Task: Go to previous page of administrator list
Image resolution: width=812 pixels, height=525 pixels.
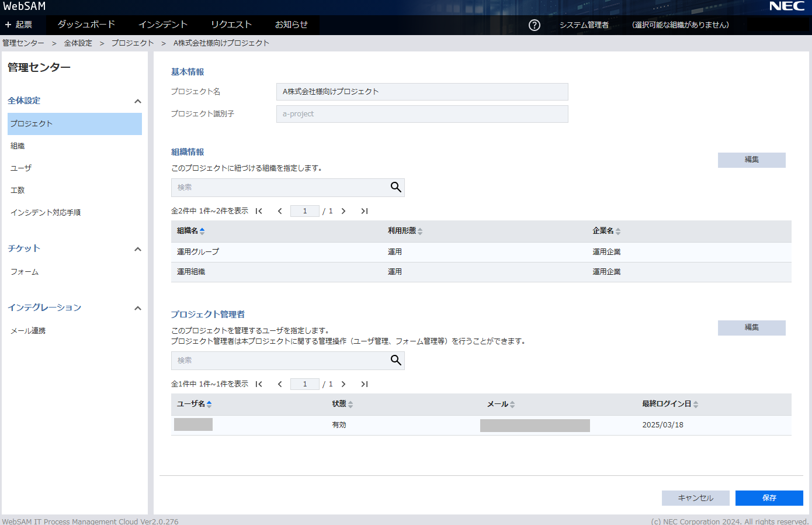Action: 280,384
